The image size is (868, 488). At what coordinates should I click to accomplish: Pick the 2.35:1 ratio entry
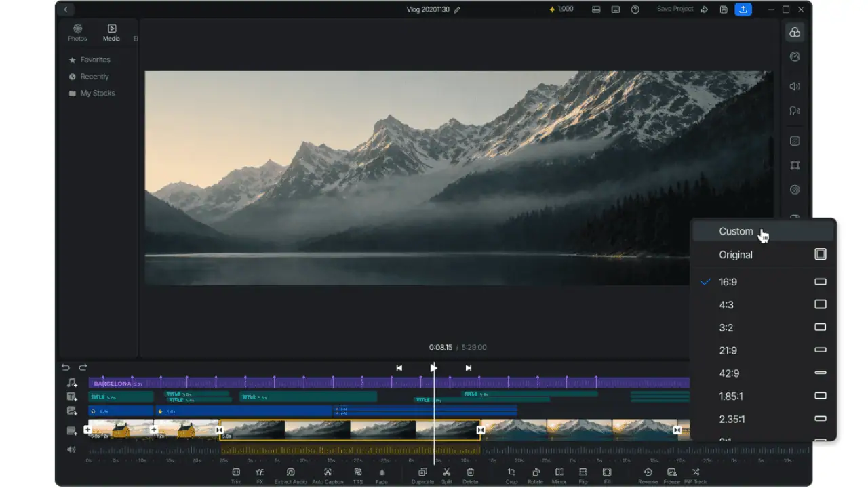click(x=764, y=419)
